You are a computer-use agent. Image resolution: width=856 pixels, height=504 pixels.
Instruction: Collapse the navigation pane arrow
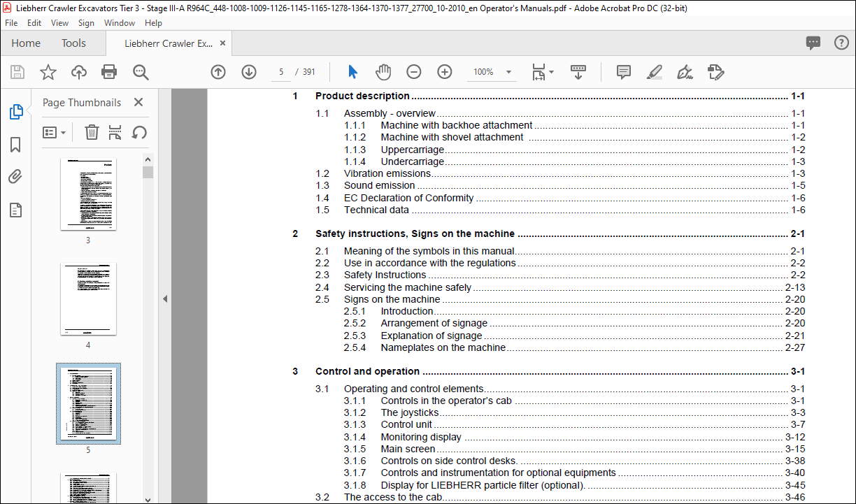point(165,298)
